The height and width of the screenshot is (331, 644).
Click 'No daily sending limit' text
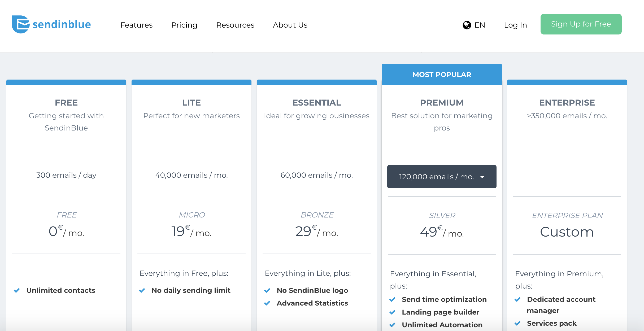[191, 290]
